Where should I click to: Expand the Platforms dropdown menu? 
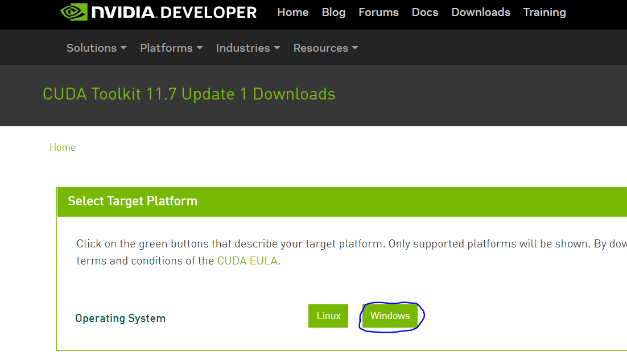click(x=171, y=48)
